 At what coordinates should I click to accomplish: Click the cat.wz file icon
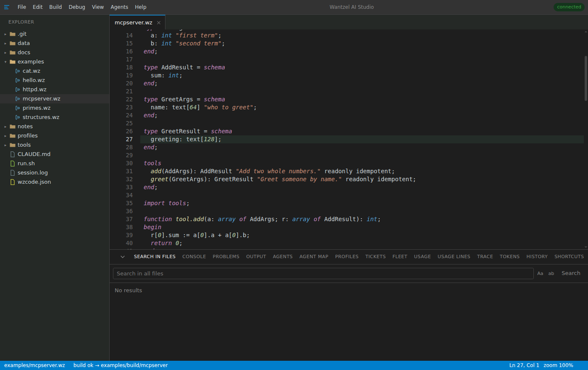[18, 71]
